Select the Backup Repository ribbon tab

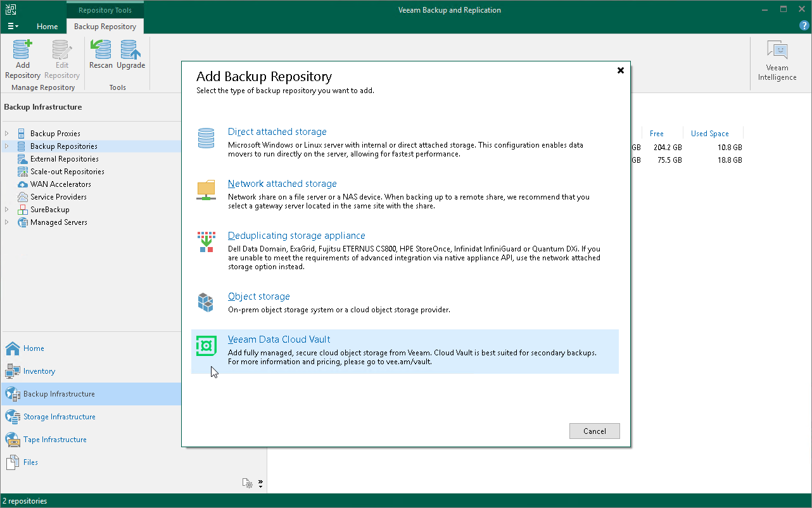coord(105,27)
